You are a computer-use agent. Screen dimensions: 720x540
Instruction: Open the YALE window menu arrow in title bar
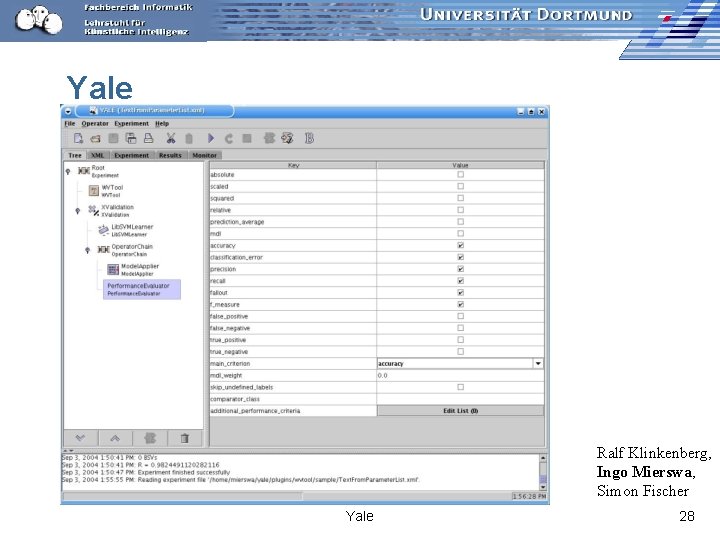(x=68, y=111)
